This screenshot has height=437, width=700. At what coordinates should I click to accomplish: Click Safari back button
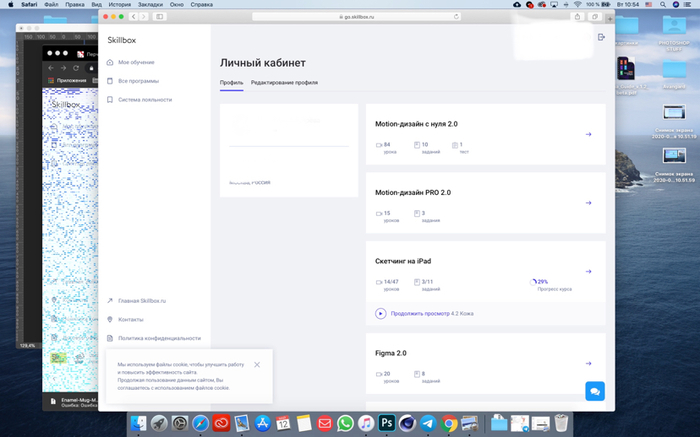pos(133,17)
